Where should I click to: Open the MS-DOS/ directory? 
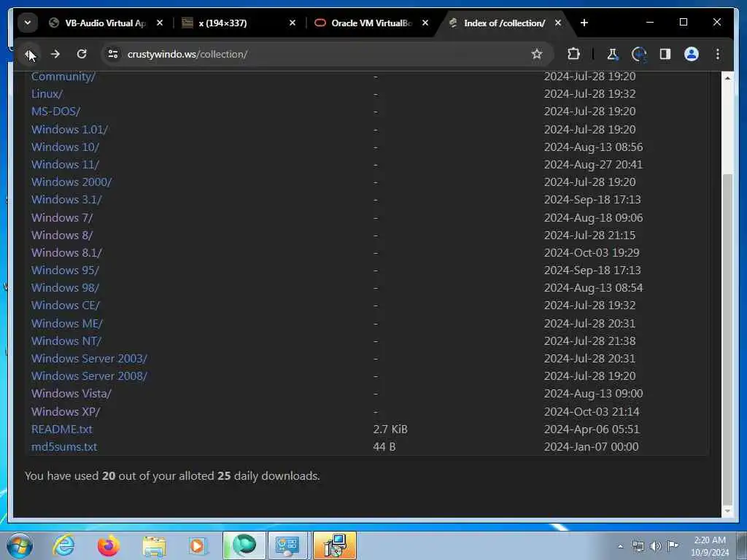(x=55, y=112)
